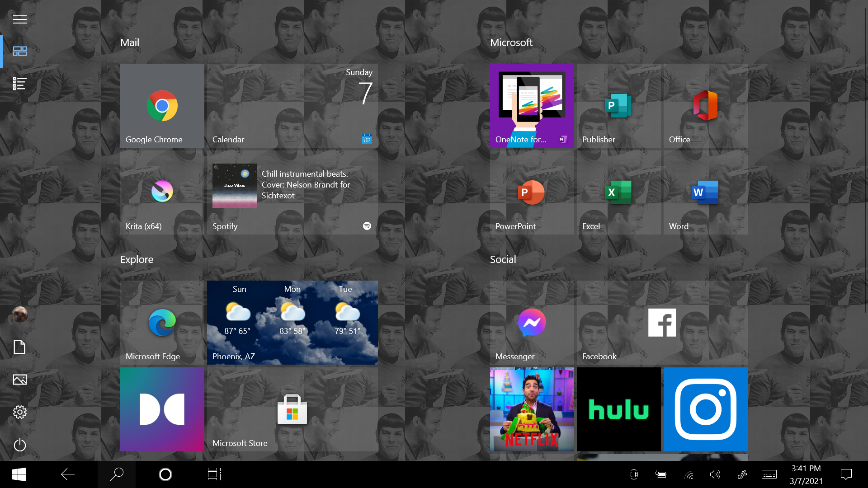Open Instagram tile
Screen dimensions: 868x488
pyautogui.click(x=706, y=409)
